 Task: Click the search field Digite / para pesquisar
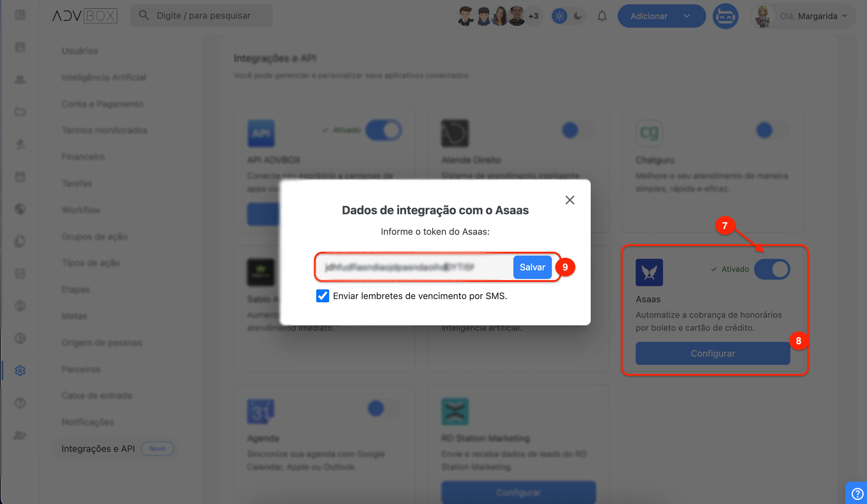click(201, 15)
